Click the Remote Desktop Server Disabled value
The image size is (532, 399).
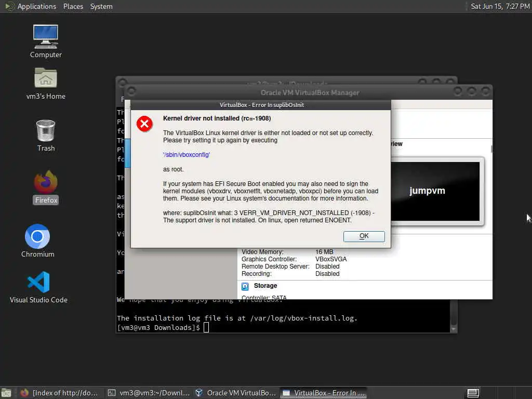pos(327,267)
